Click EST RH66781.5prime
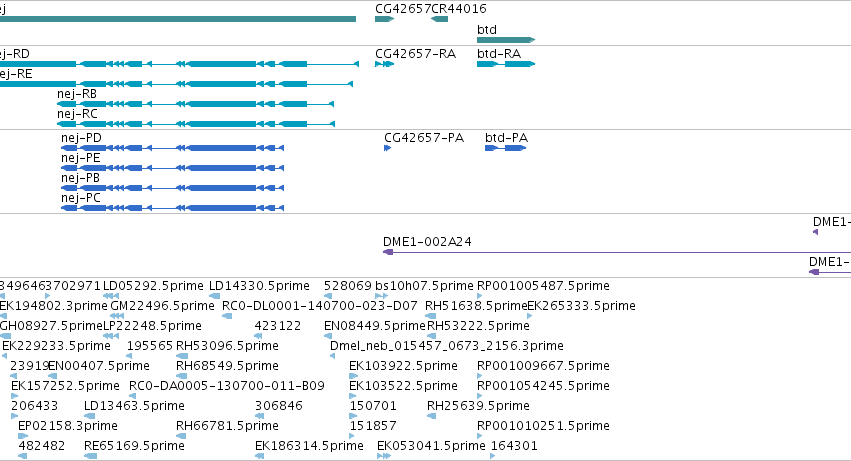The image size is (851, 461). (x=227, y=426)
